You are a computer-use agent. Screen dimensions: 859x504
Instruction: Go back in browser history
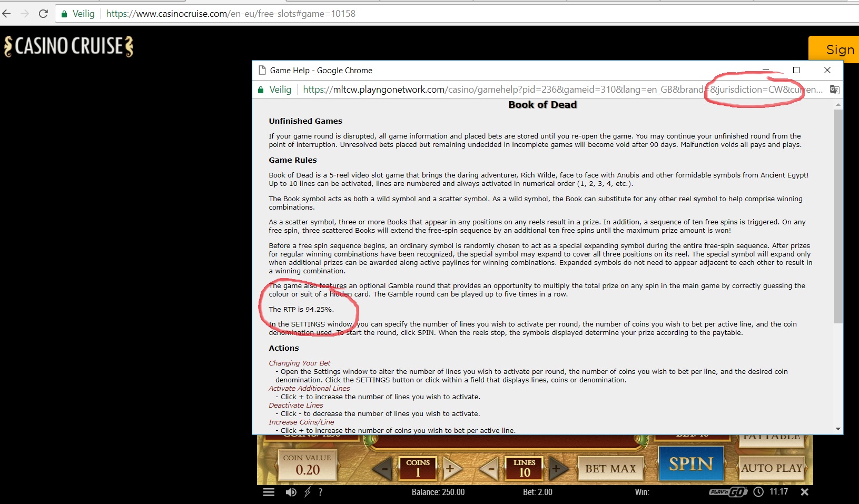7,14
